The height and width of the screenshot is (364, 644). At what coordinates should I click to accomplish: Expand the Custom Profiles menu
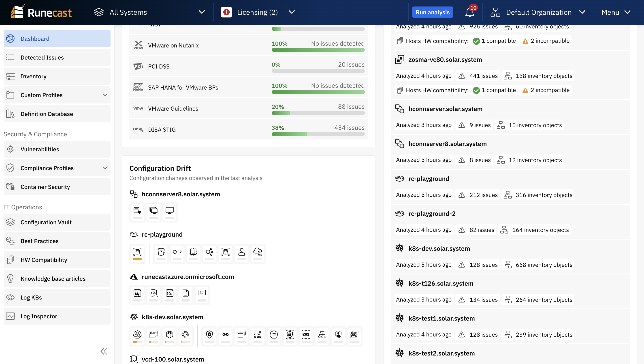(105, 95)
